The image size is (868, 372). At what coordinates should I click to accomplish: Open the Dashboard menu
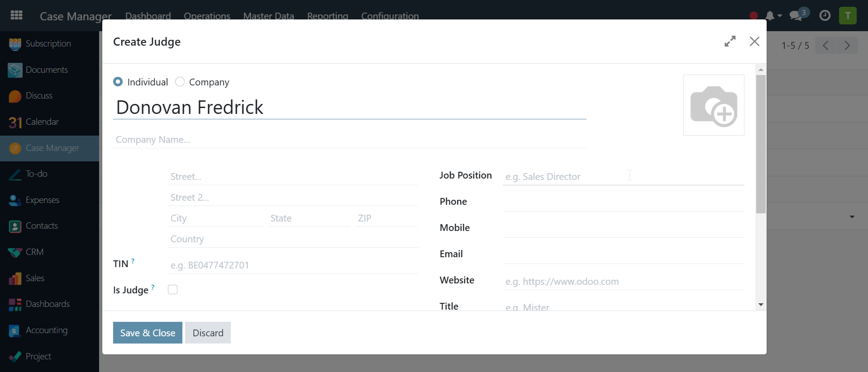click(x=148, y=16)
